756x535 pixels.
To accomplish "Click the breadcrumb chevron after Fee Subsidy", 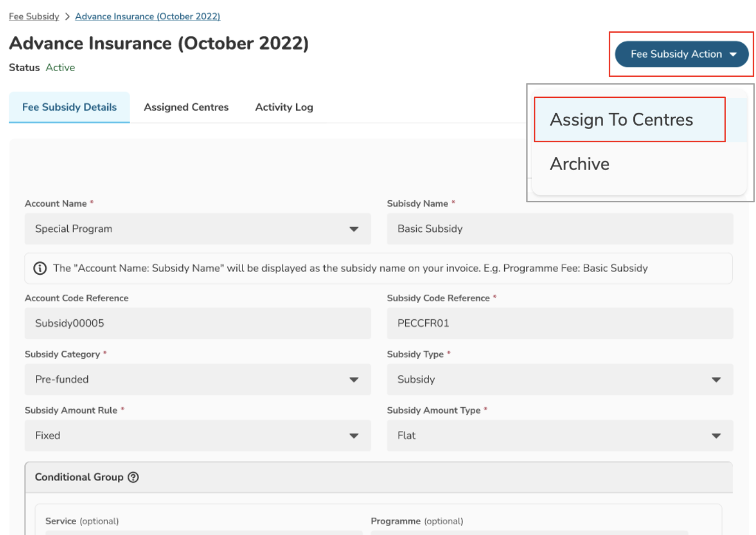I will pyautogui.click(x=67, y=17).
